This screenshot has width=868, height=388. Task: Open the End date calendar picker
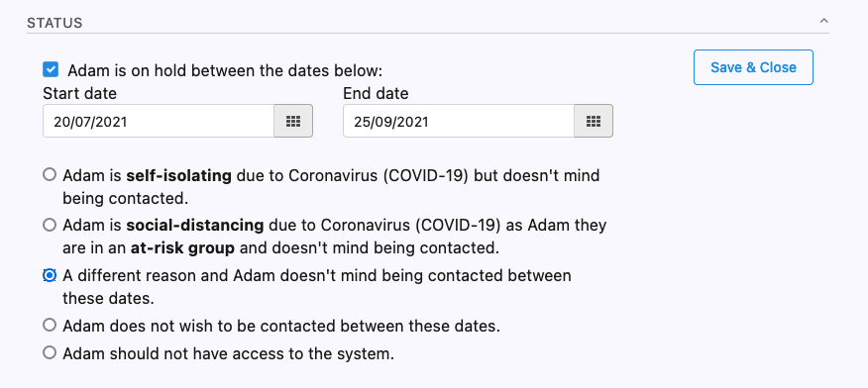[x=594, y=121]
